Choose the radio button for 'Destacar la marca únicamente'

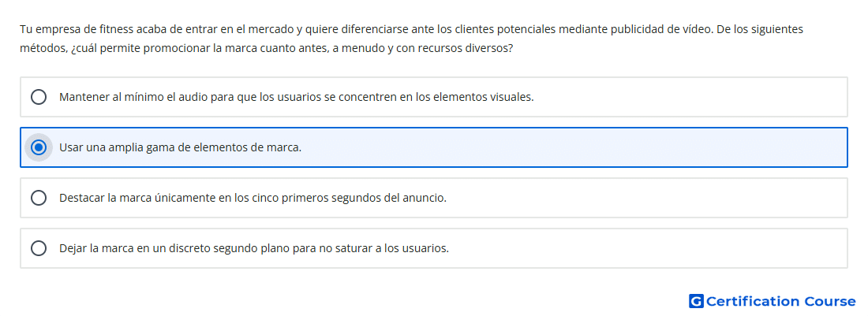[x=39, y=198]
